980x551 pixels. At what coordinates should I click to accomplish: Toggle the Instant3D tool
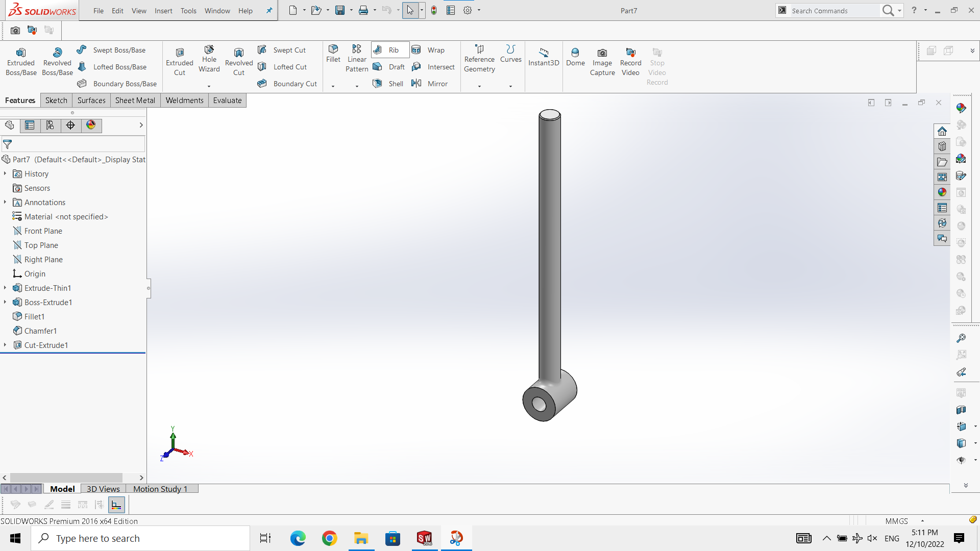tap(544, 57)
